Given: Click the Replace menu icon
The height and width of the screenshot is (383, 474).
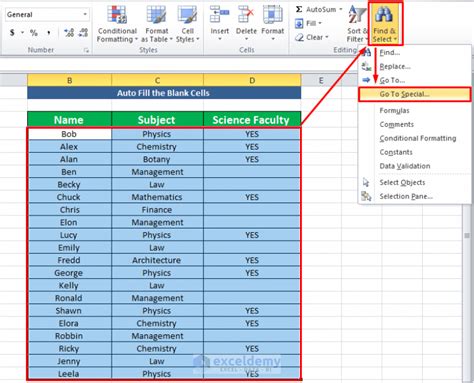Looking at the screenshot, I should tap(366, 66).
